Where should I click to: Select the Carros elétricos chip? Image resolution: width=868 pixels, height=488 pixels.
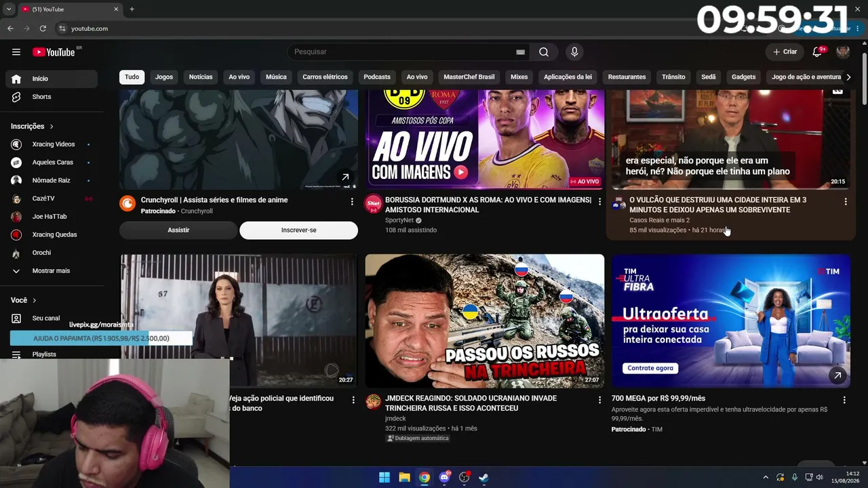pyautogui.click(x=325, y=77)
